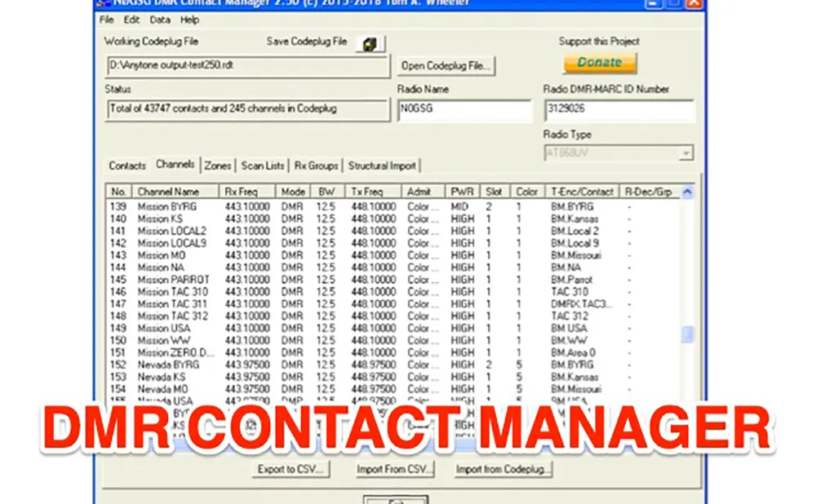Select channel row Mission USA

(x=393, y=328)
